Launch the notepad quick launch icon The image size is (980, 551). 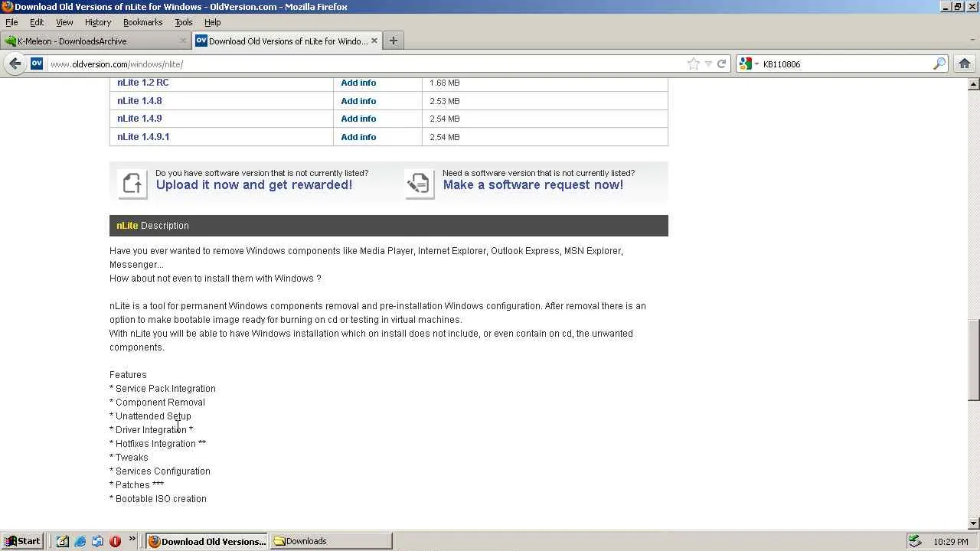point(62,541)
